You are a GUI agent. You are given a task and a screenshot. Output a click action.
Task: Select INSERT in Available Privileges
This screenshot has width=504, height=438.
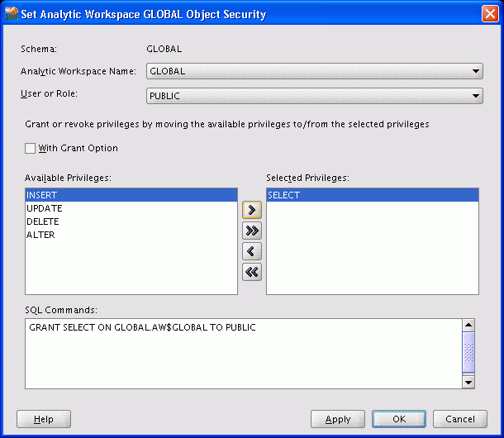(131, 195)
